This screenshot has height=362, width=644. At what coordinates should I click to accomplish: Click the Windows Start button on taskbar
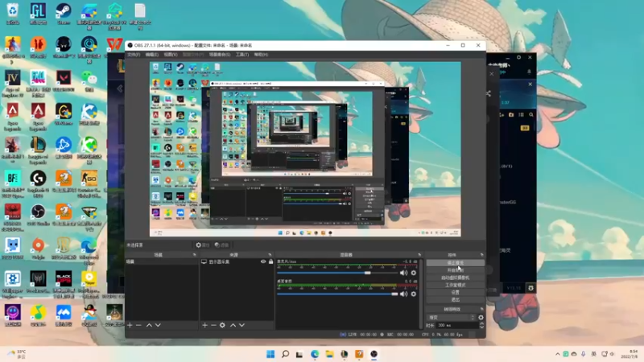(x=270, y=354)
